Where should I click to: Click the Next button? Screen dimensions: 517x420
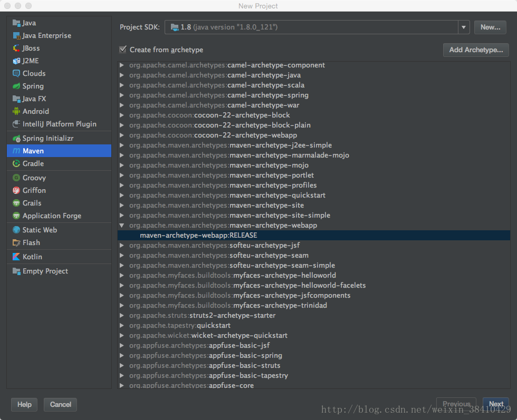click(496, 404)
